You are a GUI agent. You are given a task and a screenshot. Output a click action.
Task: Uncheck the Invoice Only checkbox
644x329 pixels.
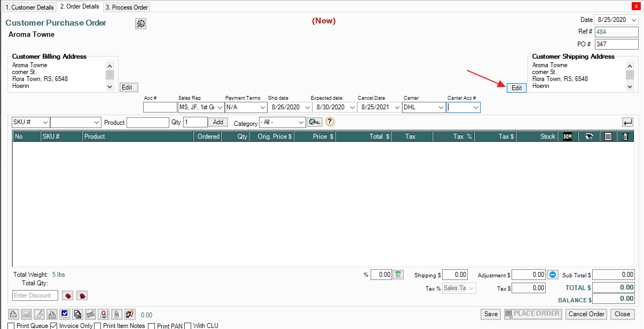pyautogui.click(x=53, y=326)
